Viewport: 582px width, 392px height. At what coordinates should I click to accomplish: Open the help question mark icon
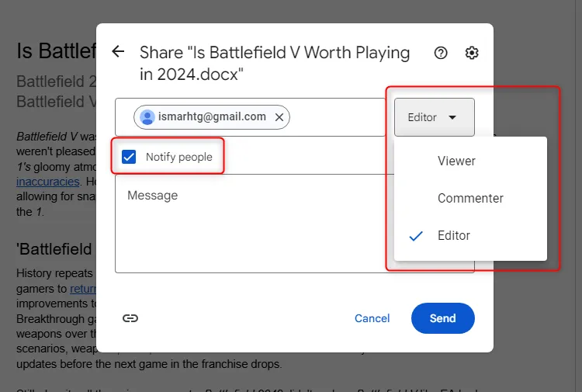point(441,53)
